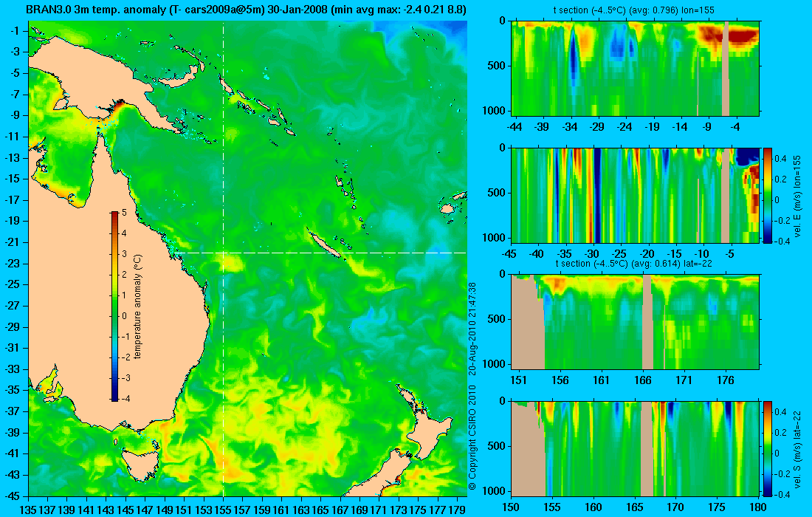Image resolution: width=812 pixels, height=517 pixels.
Task: Click the 151 tick on lat=-22 temperature axis
Action: coord(518,381)
